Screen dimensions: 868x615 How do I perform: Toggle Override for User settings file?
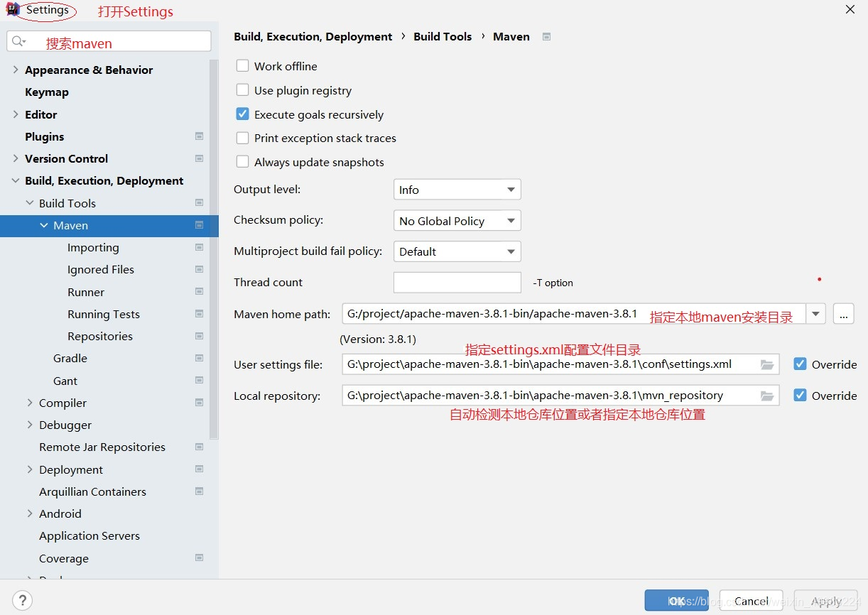click(x=801, y=364)
